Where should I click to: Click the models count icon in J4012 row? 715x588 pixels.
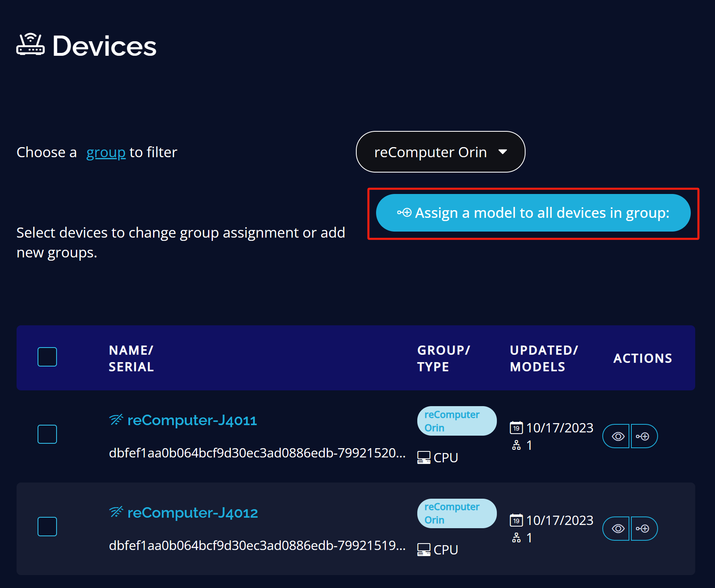(x=516, y=538)
